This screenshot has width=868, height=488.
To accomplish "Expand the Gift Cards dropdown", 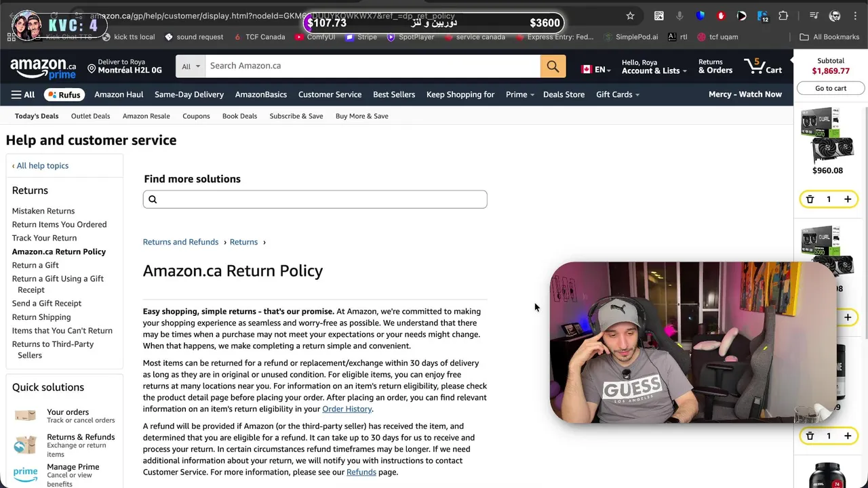I will [x=617, y=94].
